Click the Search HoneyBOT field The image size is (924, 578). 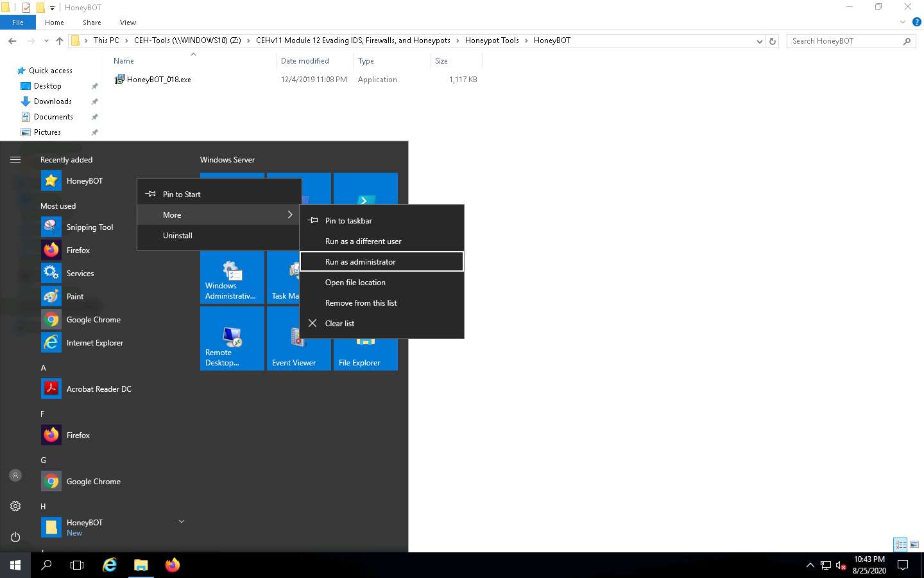[x=851, y=41]
